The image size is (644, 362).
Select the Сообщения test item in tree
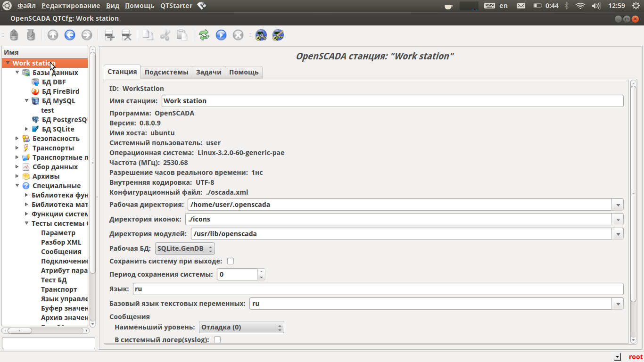(x=61, y=252)
